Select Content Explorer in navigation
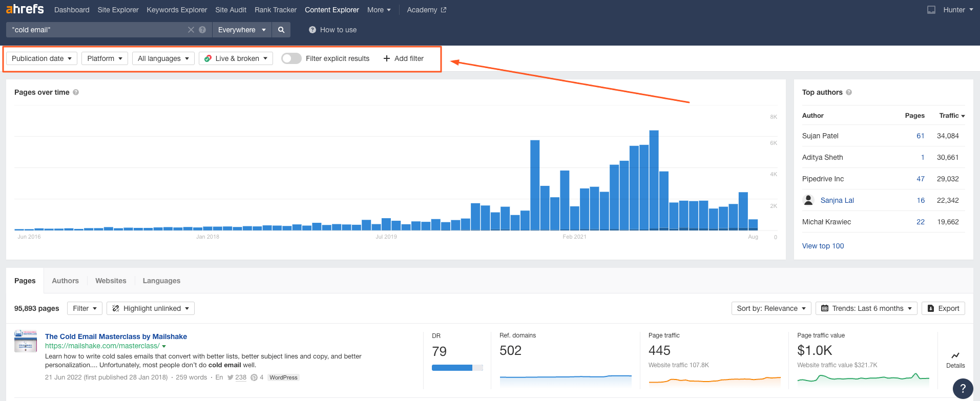This screenshot has width=980, height=401. (x=332, y=10)
